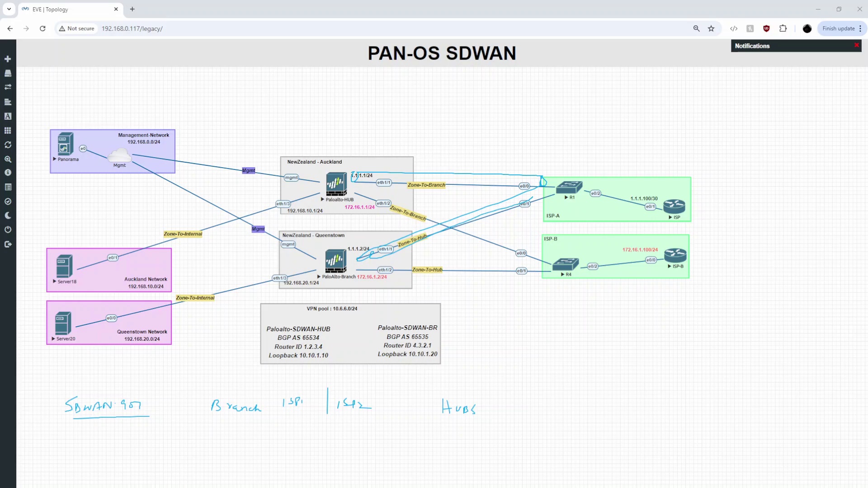Select the Server18 node
868x488 pixels.
(x=64, y=266)
